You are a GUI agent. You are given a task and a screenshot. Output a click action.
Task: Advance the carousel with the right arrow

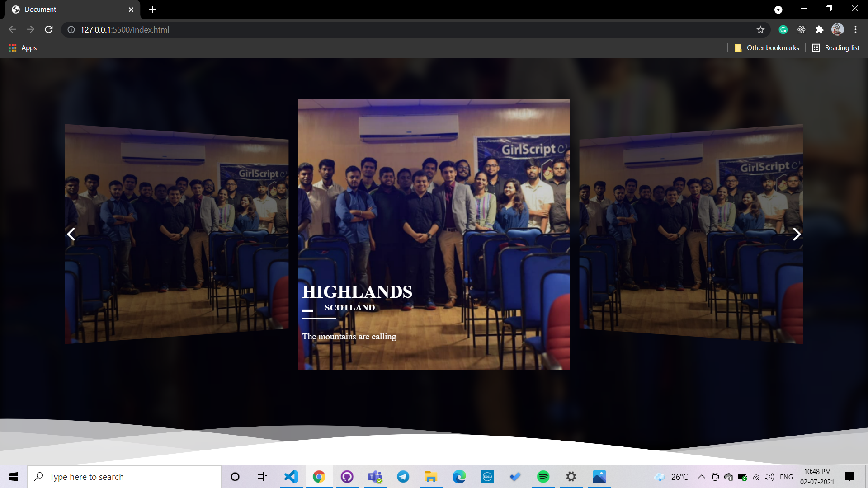tap(797, 234)
